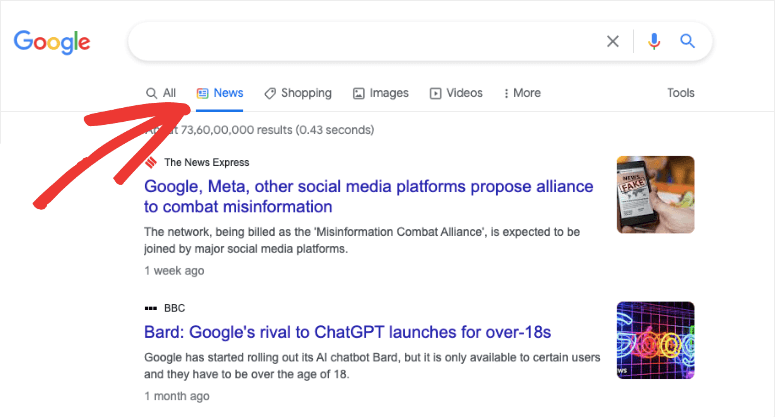Open the fake news phone thumbnail
775x417 pixels.
655,195
